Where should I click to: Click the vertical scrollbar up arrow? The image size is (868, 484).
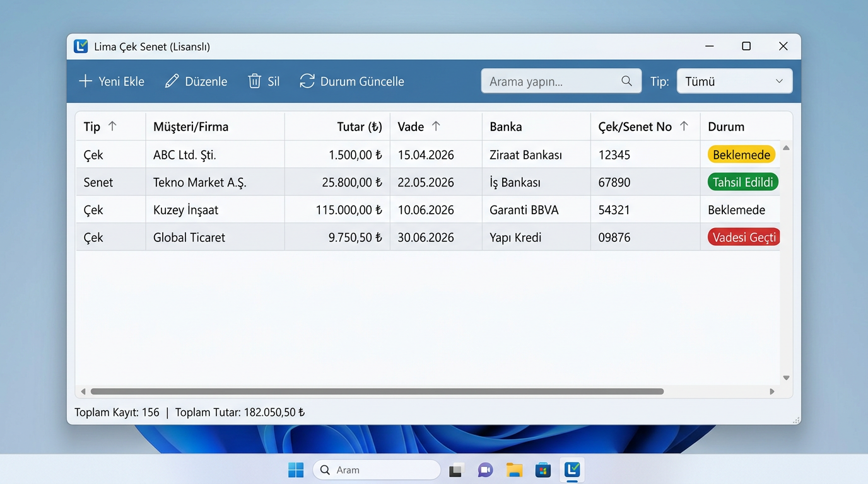786,147
